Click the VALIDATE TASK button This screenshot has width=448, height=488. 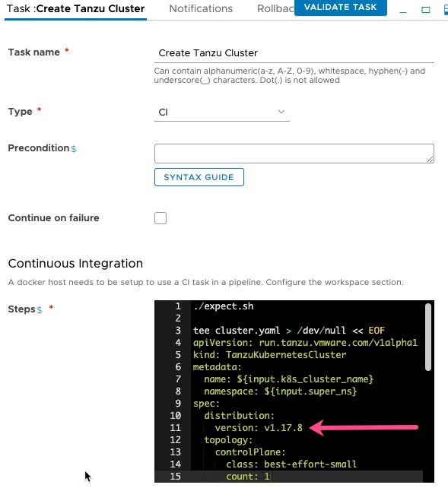341,7
